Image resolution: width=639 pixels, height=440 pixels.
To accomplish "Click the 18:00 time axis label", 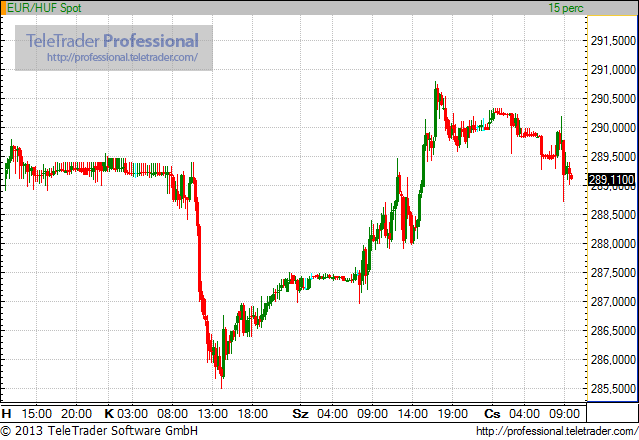I will 253,414.
